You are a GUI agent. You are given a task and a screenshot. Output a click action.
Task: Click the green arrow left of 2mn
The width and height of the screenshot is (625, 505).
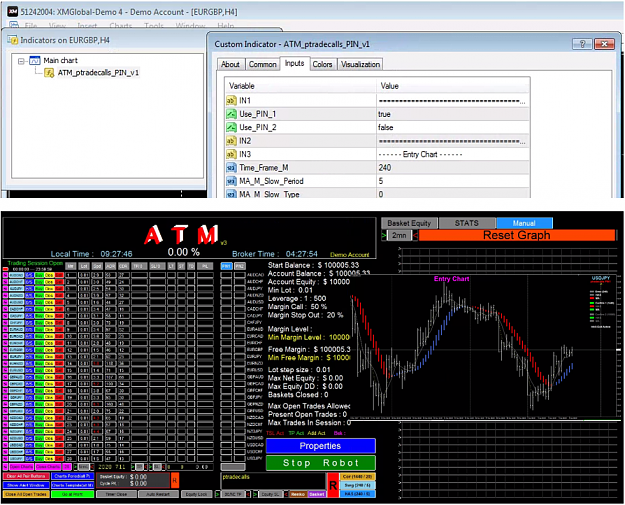384,236
